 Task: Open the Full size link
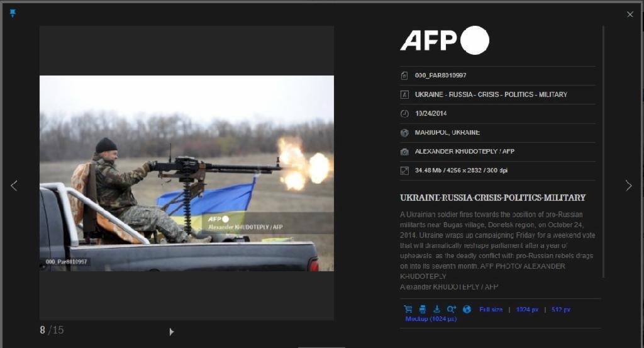click(x=491, y=310)
